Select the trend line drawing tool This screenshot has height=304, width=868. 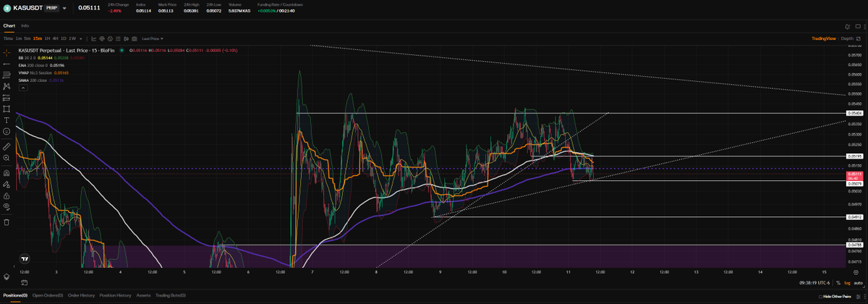7,64
